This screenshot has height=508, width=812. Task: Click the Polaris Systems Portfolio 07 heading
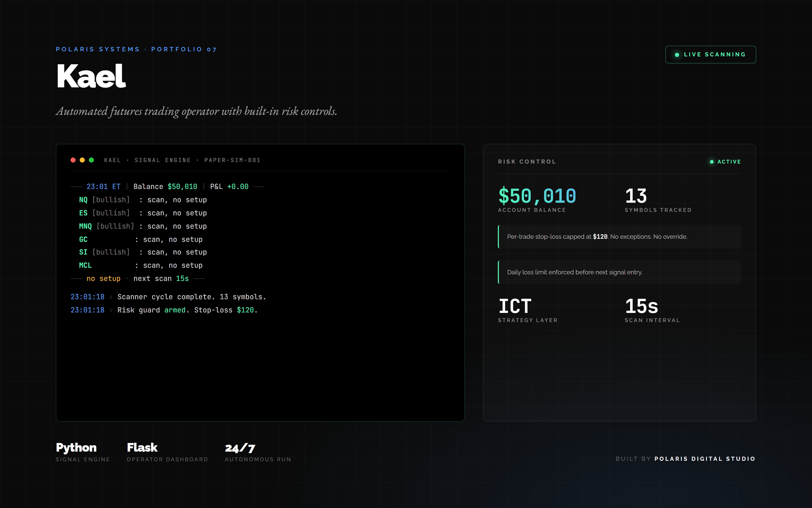pos(136,49)
